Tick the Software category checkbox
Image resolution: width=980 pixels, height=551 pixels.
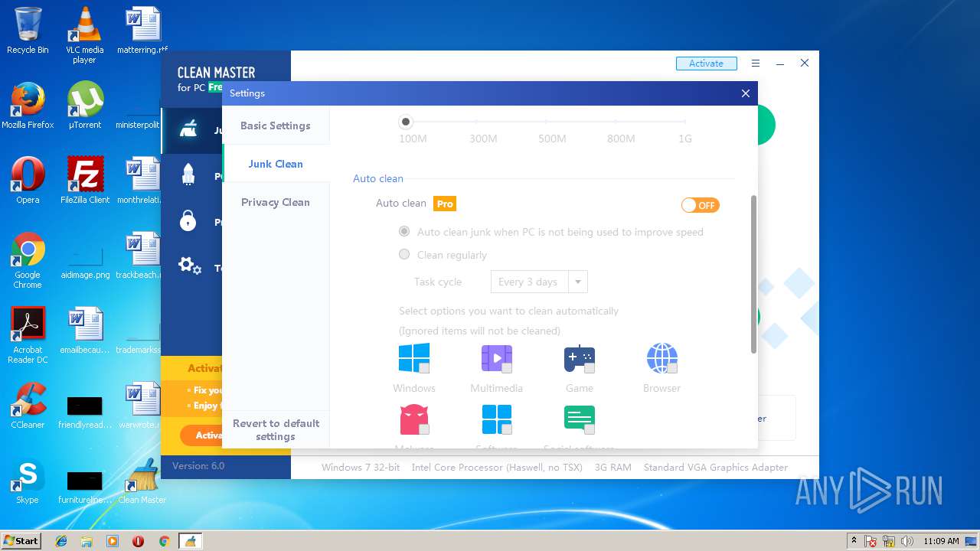[507, 429]
